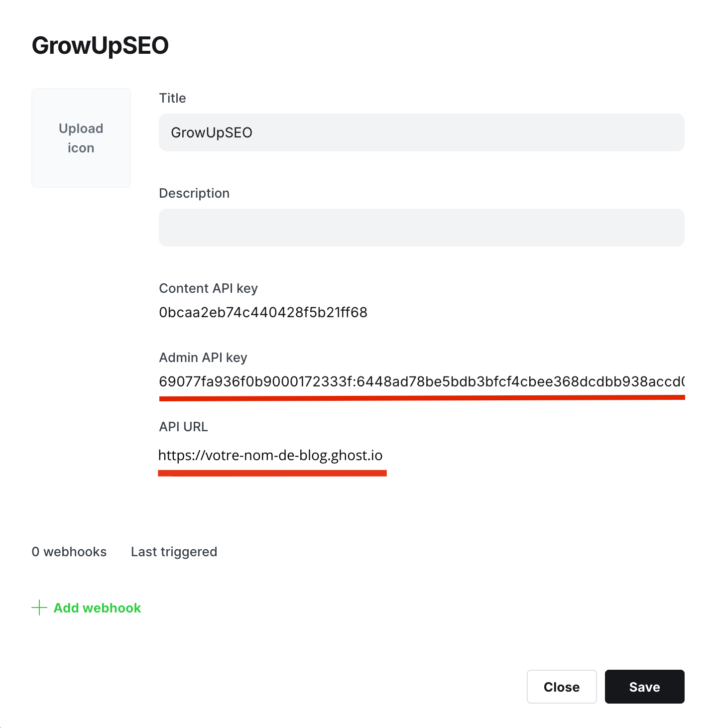This screenshot has width=715, height=728.
Task: Click the API URL label
Action: (x=183, y=427)
